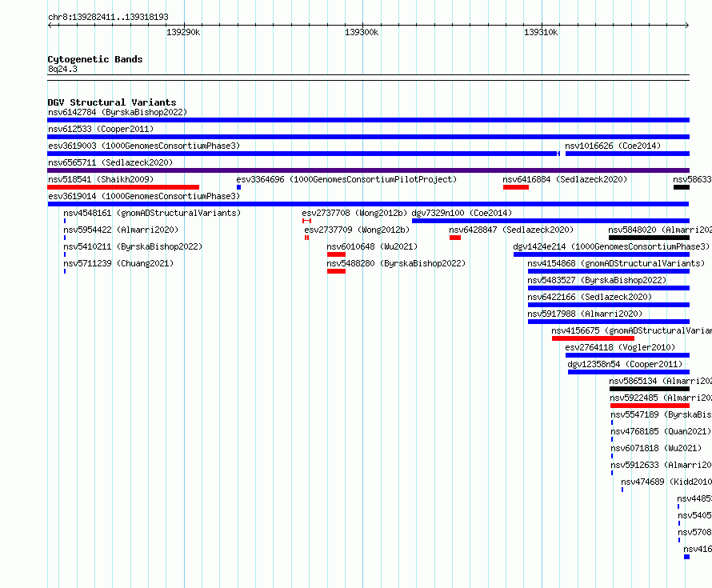This screenshot has height=588, width=712.
Task: Click red bar under nsv5488280
Action: point(337,271)
